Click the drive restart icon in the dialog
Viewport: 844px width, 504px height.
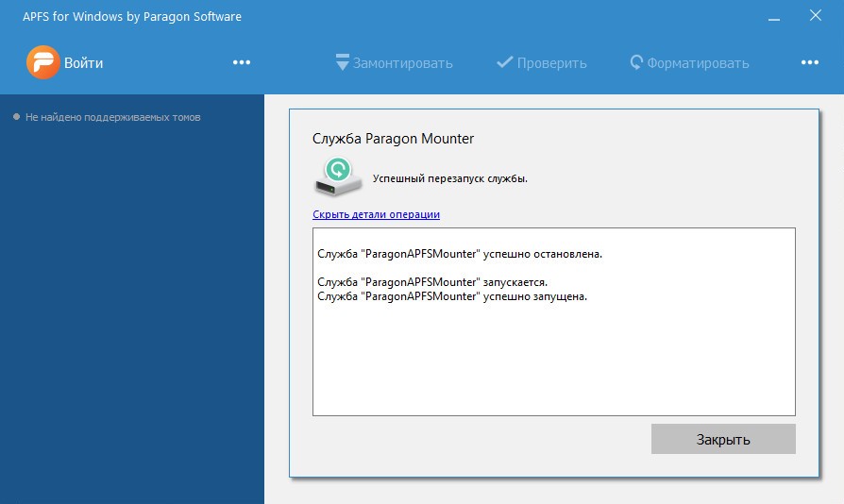(x=334, y=174)
